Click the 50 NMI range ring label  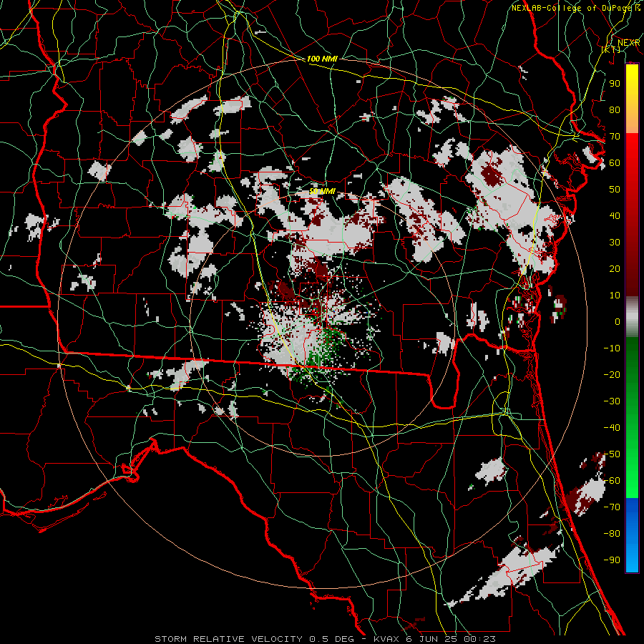click(x=322, y=191)
